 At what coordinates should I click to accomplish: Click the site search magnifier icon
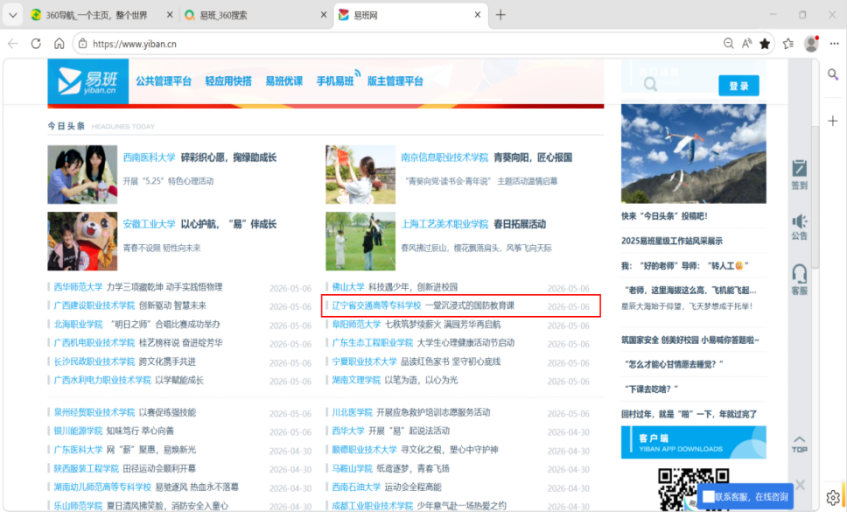click(650, 84)
